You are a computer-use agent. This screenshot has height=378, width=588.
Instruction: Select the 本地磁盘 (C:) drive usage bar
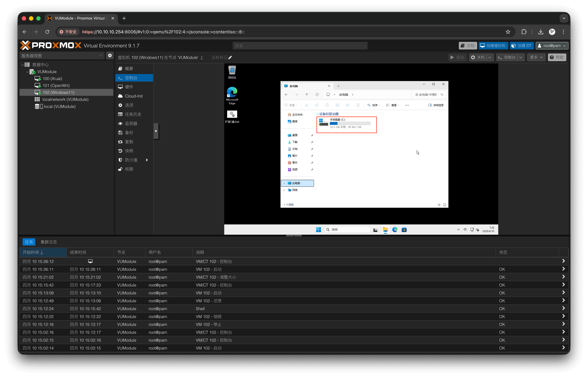coord(350,123)
